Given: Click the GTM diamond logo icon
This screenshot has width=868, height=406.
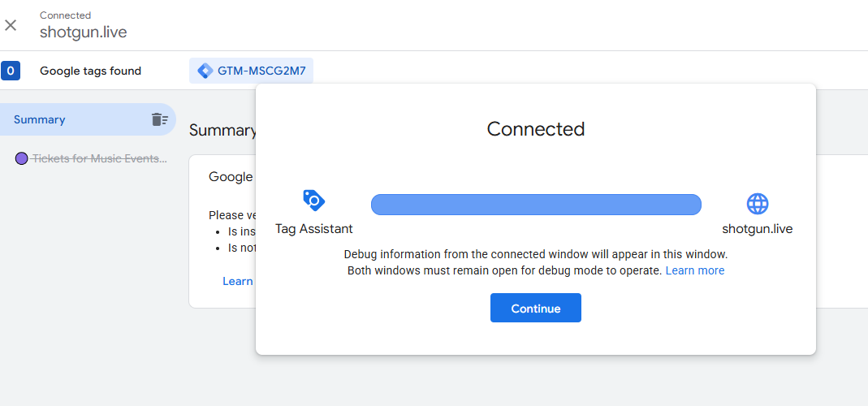Looking at the screenshot, I should click(x=205, y=71).
